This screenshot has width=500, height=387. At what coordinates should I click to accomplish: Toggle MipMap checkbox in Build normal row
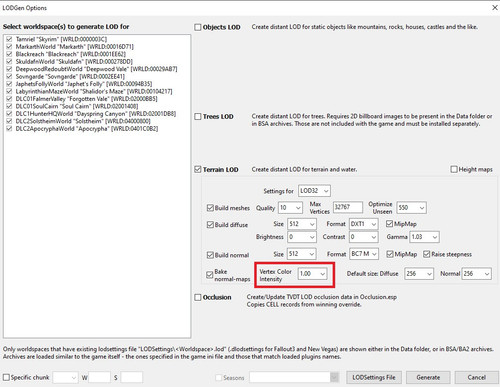coord(390,254)
